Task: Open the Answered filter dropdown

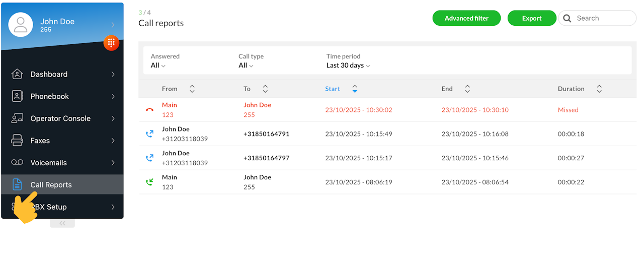Action: (x=158, y=65)
